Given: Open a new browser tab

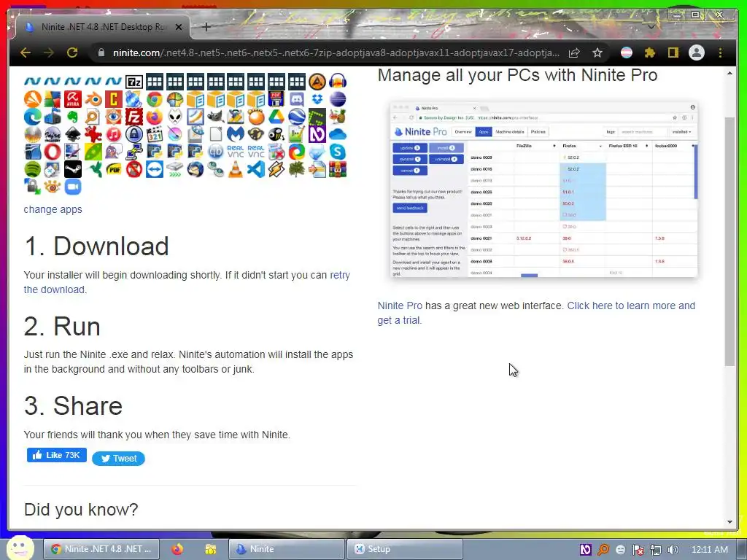Looking at the screenshot, I should (206, 27).
